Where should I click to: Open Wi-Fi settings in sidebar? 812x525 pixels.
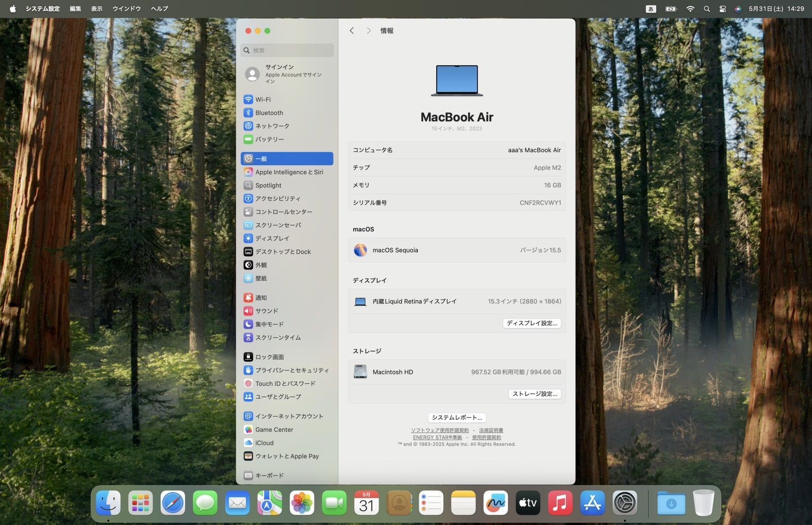pos(286,100)
